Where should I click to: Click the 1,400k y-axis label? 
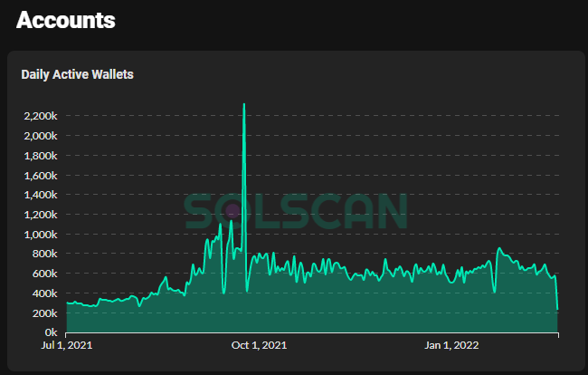pos(41,195)
